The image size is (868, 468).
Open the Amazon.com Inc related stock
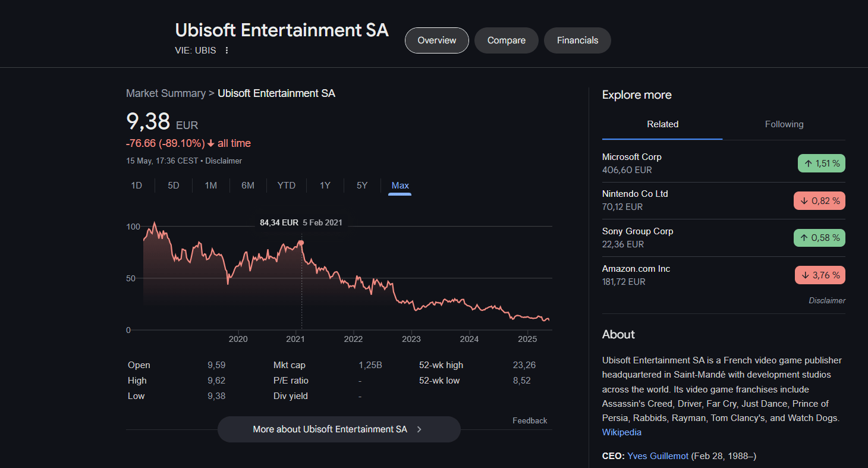[724, 275]
